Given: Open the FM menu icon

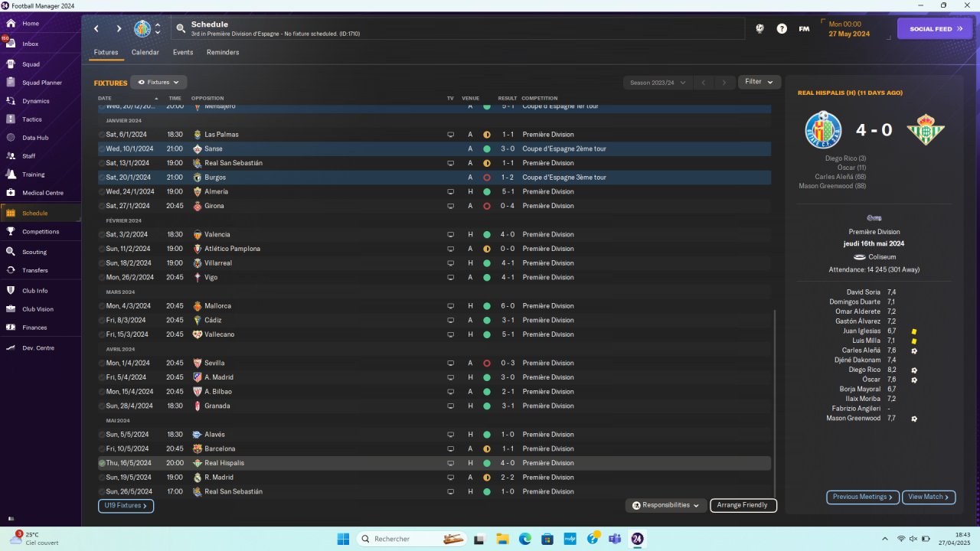Looking at the screenshot, I should click(804, 29).
